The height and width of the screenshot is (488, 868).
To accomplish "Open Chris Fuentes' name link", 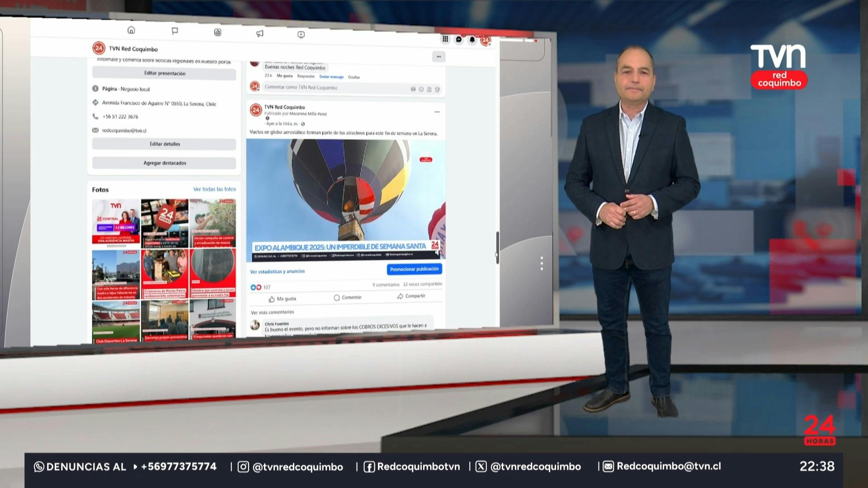I will [277, 324].
